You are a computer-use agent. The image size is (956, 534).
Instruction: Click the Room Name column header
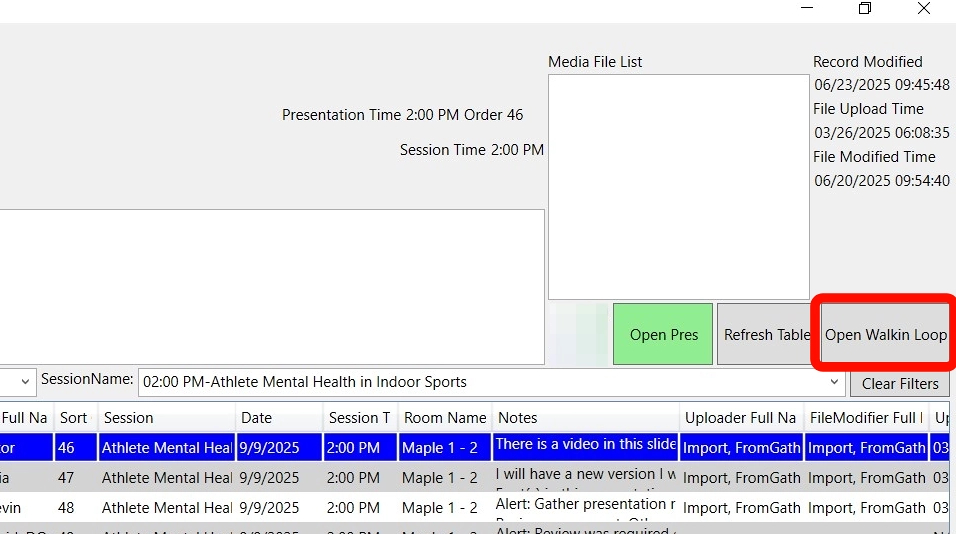444,418
